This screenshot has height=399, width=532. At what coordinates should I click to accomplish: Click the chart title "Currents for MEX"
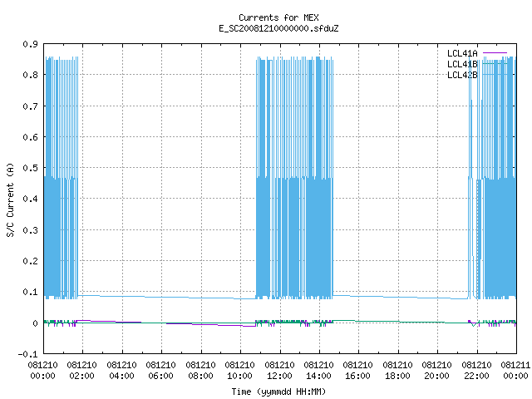point(278,17)
